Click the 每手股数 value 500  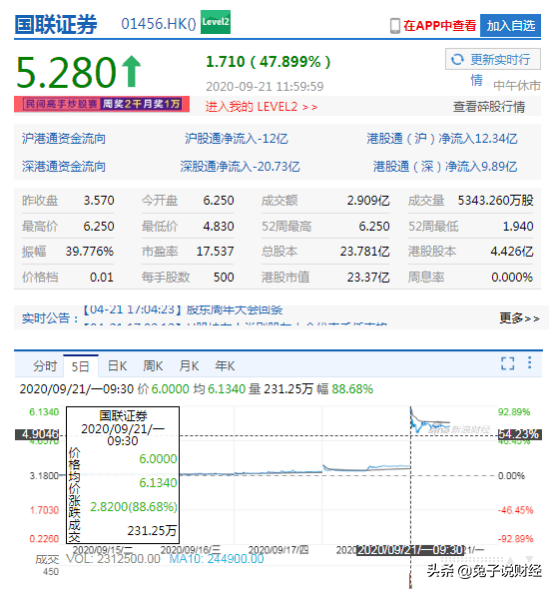(224, 277)
